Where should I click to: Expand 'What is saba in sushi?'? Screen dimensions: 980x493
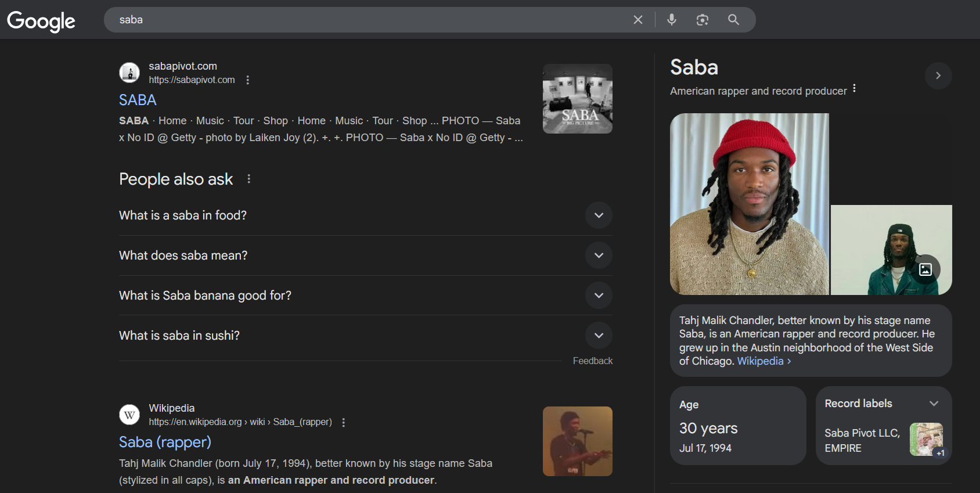tap(366, 336)
